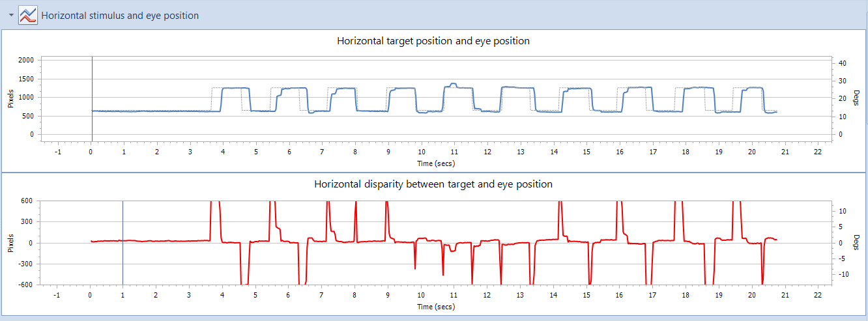Click the -600 tick label on disparity Pixels axis

pos(26,285)
